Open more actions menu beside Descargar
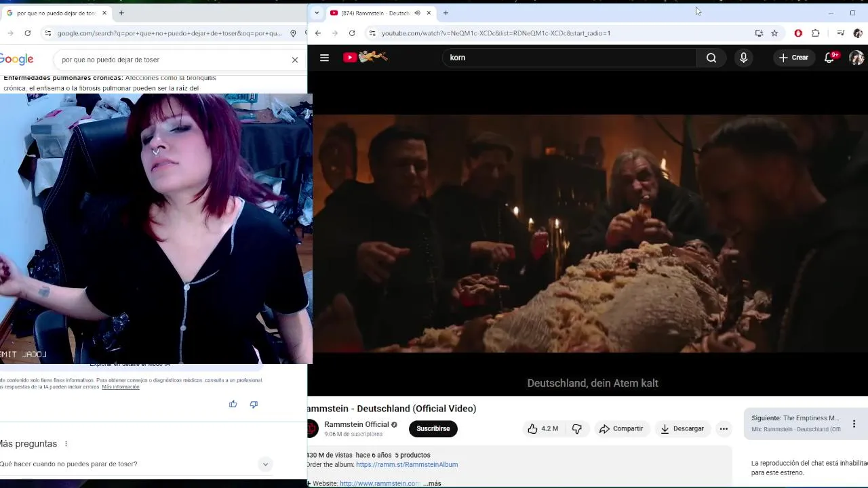 coord(724,428)
